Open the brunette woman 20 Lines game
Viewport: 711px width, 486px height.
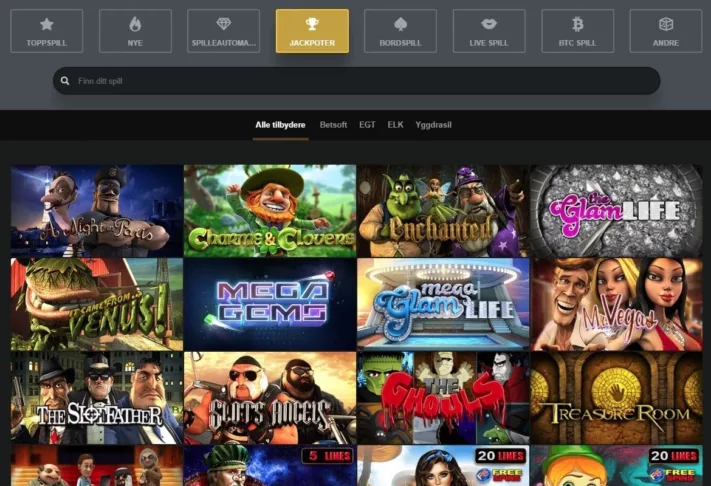click(x=443, y=466)
